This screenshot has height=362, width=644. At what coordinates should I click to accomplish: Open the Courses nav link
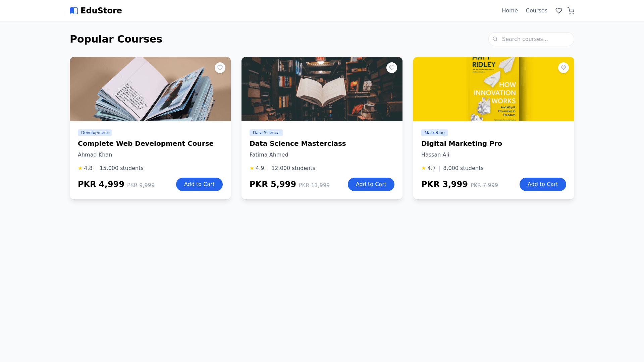point(536,11)
